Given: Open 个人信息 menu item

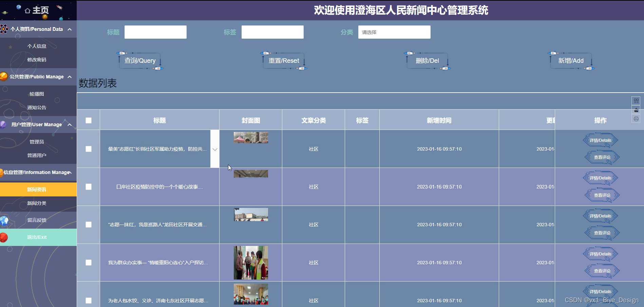Looking at the screenshot, I should click(x=37, y=46).
